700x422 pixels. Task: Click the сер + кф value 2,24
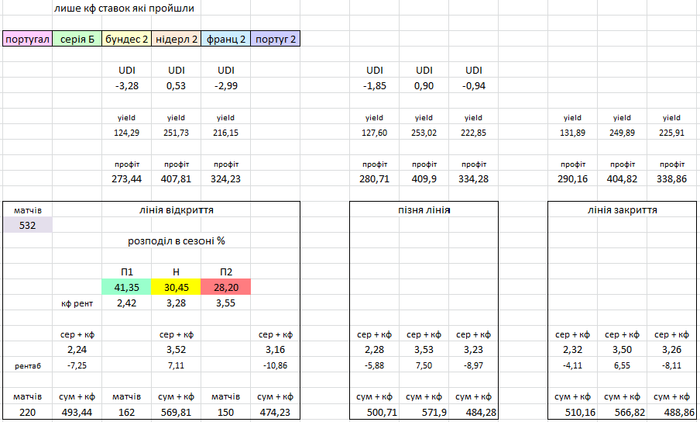click(x=77, y=349)
